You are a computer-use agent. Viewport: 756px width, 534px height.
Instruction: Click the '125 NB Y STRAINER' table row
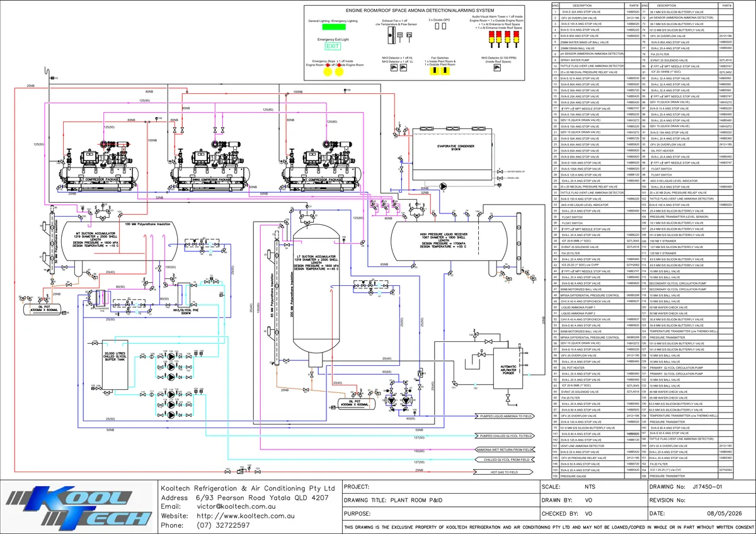[686, 253]
